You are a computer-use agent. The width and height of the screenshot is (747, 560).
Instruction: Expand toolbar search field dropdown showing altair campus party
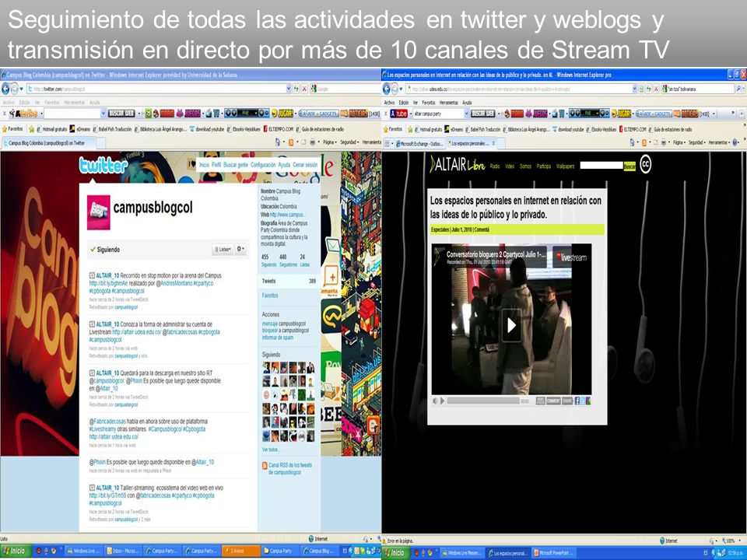point(466,114)
